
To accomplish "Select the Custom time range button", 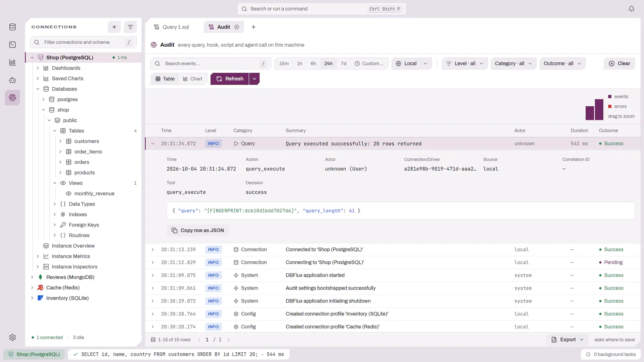I will click(369, 64).
